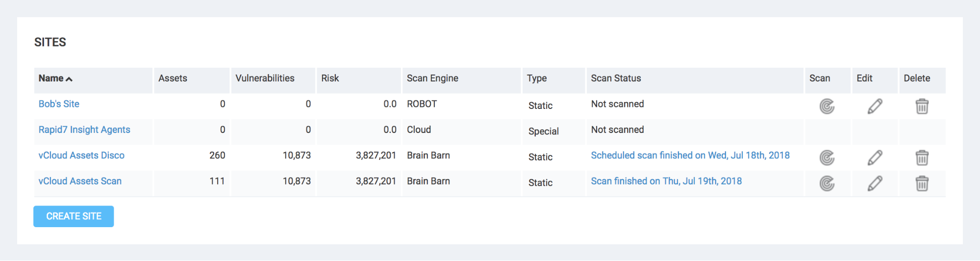The height and width of the screenshot is (261, 980).
Task: Delete the vCloud Assets Disco site
Action: 922,157
